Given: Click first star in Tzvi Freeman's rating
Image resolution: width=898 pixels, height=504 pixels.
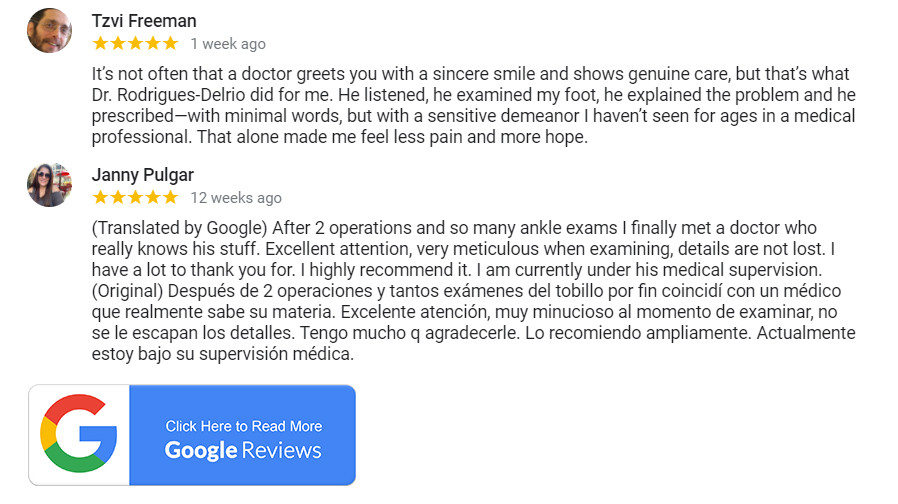Looking at the screenshot, I should tap(100, 44).
